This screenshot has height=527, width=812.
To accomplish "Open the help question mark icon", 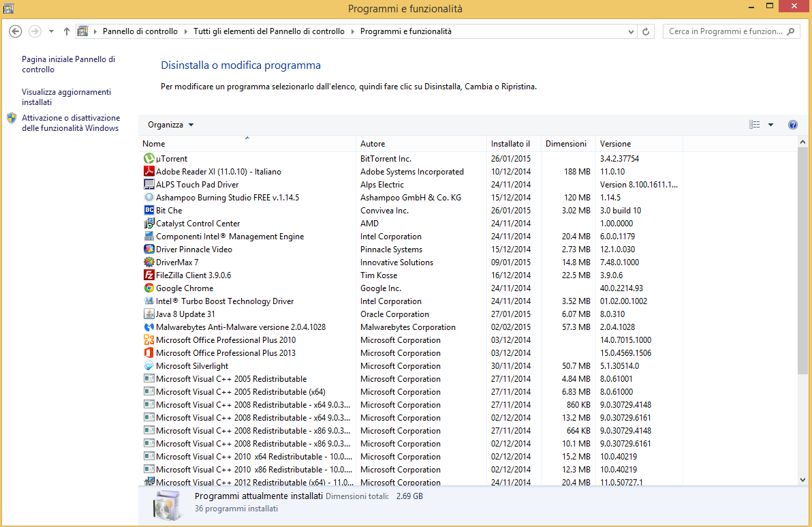I will 792,125.
